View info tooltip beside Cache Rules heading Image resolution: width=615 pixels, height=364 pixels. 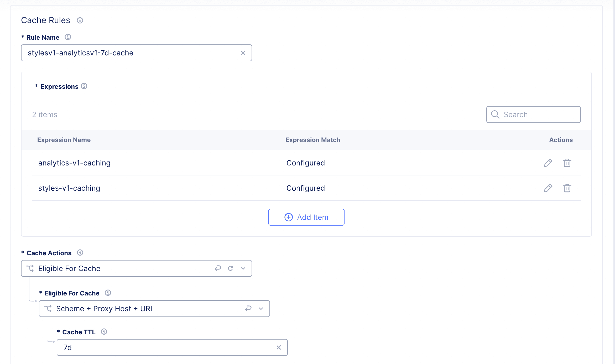coord(80,20)
